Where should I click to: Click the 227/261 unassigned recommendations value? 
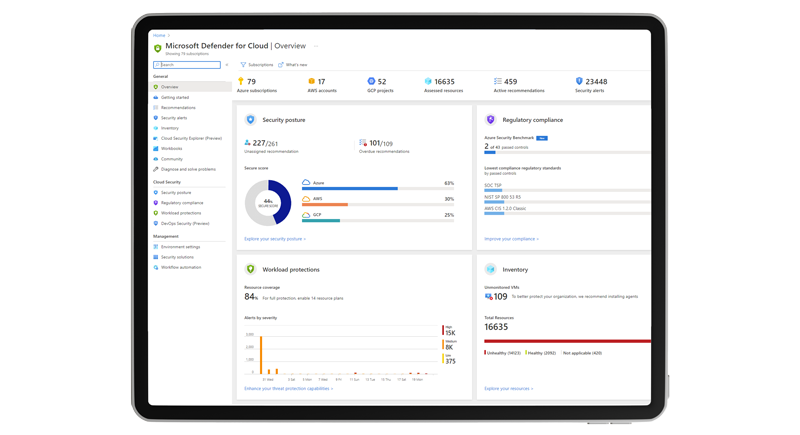(265, 143)
